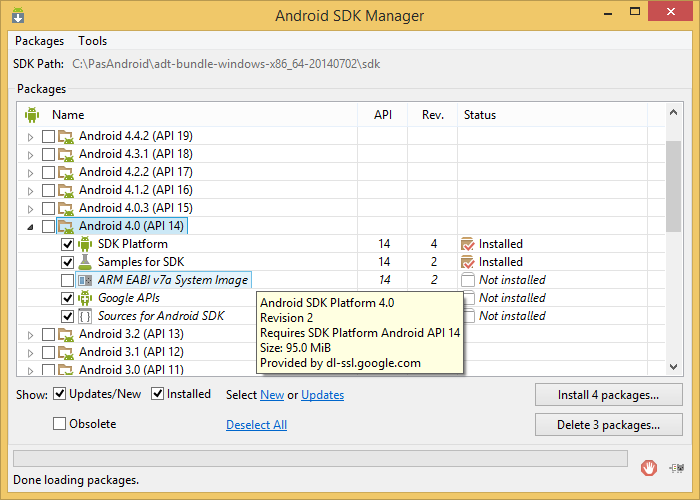This screenshot has width=700, height=500.
Task: Click the Android robot icon in Name header
Action: 31,115
